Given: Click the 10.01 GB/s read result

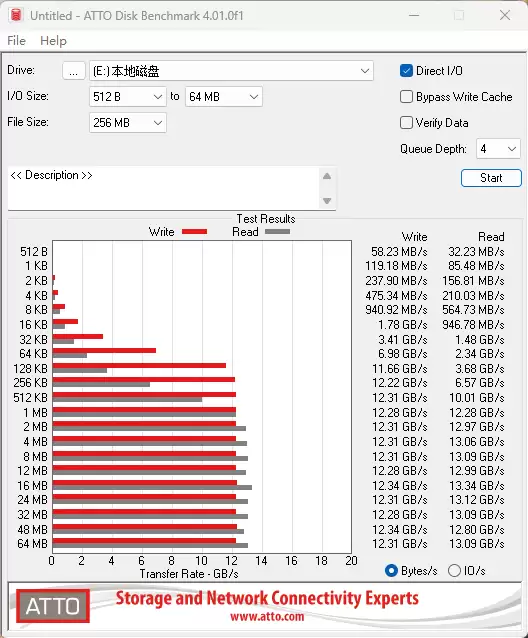Looking at the screenshot, I should click(x=477, y=398).
